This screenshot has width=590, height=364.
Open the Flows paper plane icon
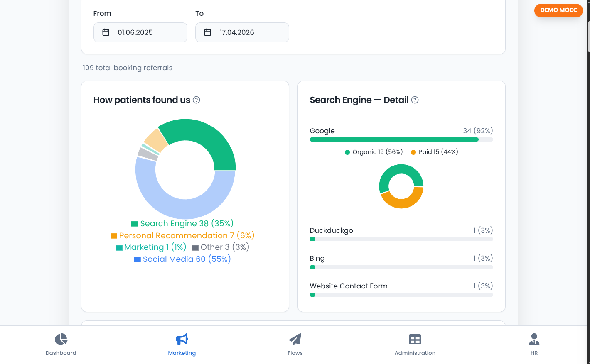point(295,339)
